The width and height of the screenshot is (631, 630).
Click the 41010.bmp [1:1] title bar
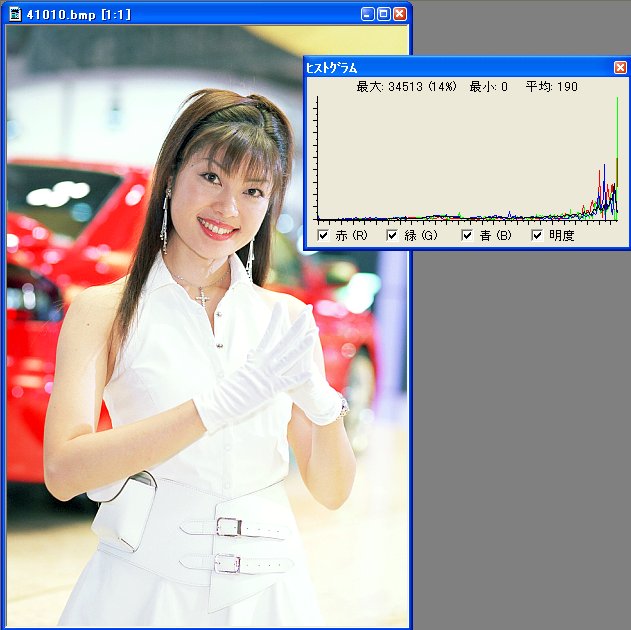tap(206, 14)
